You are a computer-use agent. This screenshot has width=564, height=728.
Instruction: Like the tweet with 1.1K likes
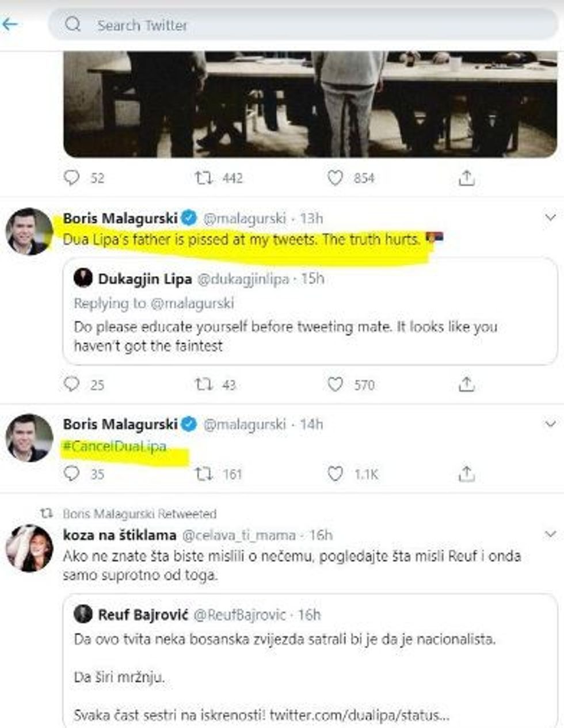(x=335, y=474)
